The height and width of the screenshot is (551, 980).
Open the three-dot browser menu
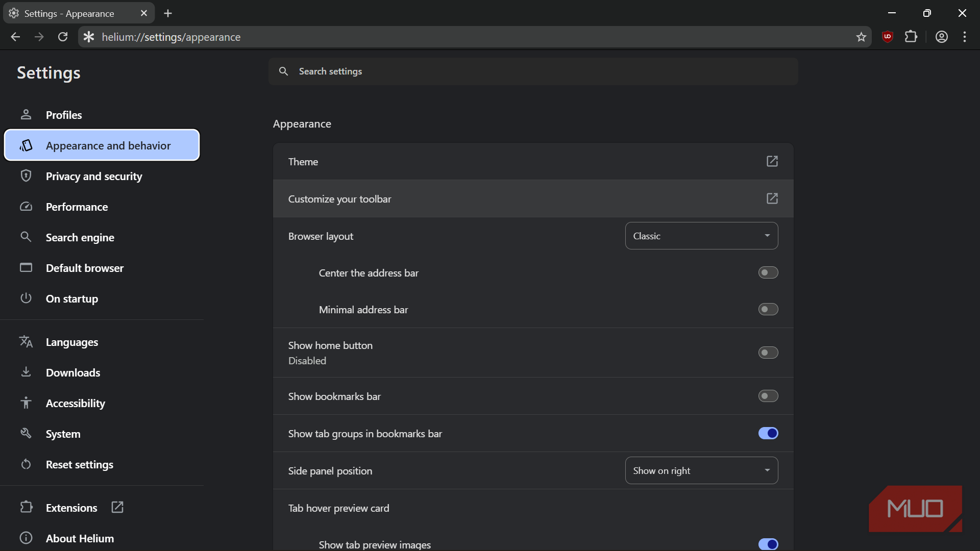965,37
